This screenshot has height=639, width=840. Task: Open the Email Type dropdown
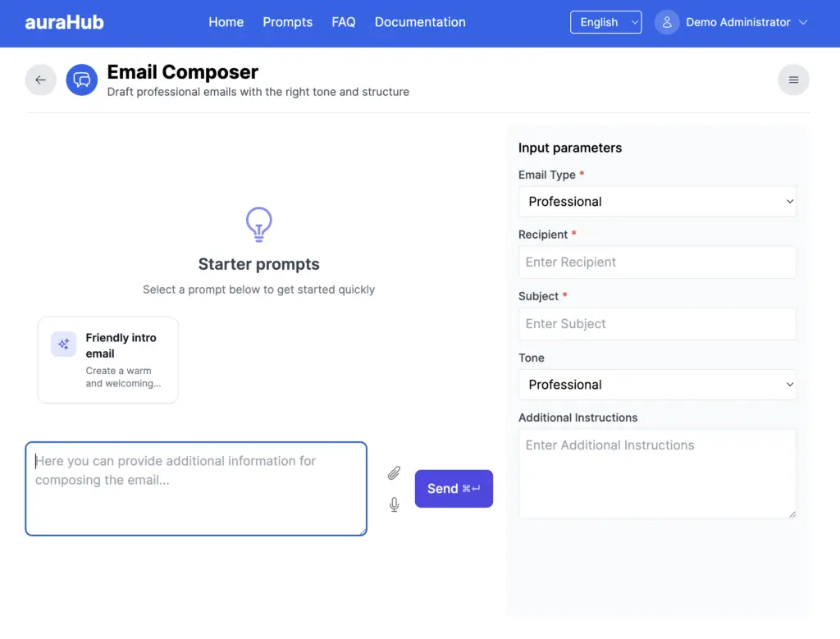(657, 201)
